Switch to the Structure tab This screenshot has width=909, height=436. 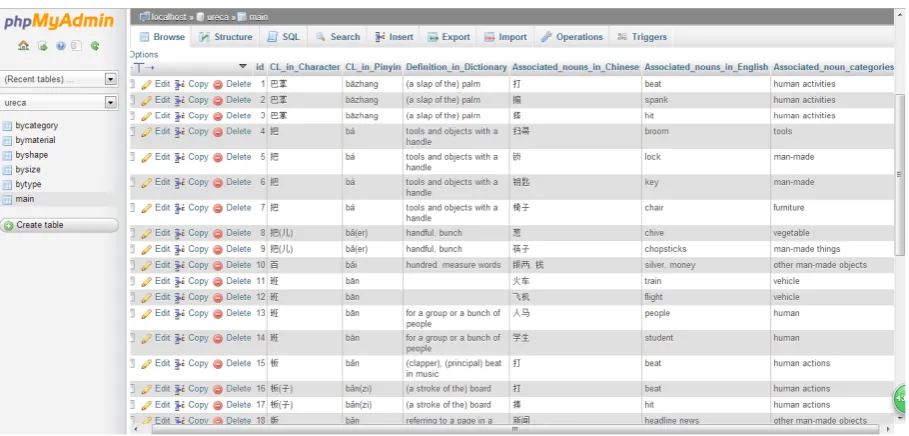click(225, 37)
